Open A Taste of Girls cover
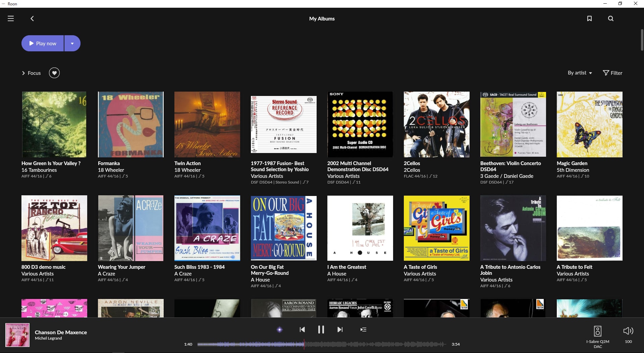The height and width of the screenshot is (353, 644). pos(437,228)
